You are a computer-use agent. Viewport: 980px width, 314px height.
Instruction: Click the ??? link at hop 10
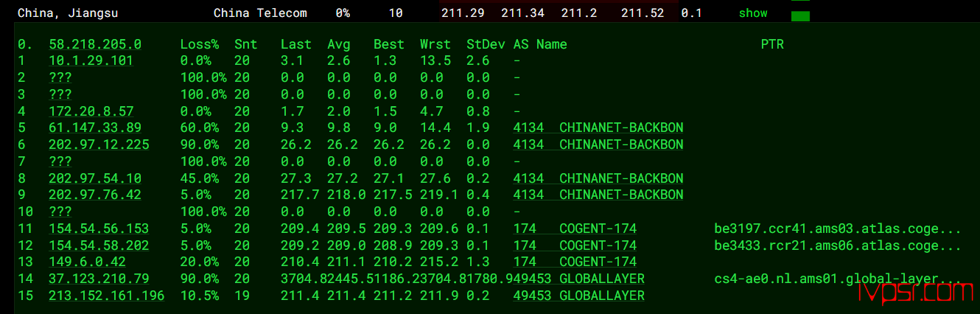[x=60, y=212]
